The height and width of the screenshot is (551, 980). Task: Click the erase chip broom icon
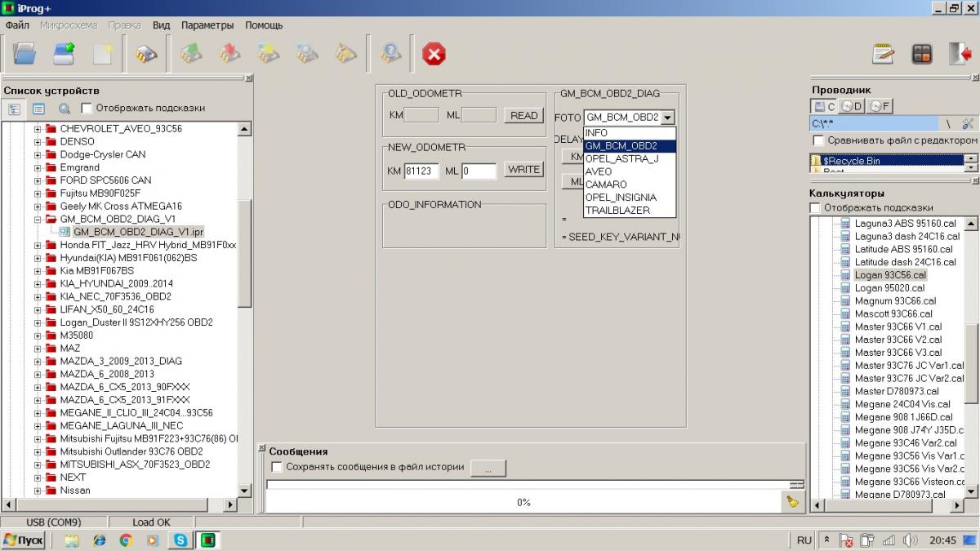(x=346, y=54)
